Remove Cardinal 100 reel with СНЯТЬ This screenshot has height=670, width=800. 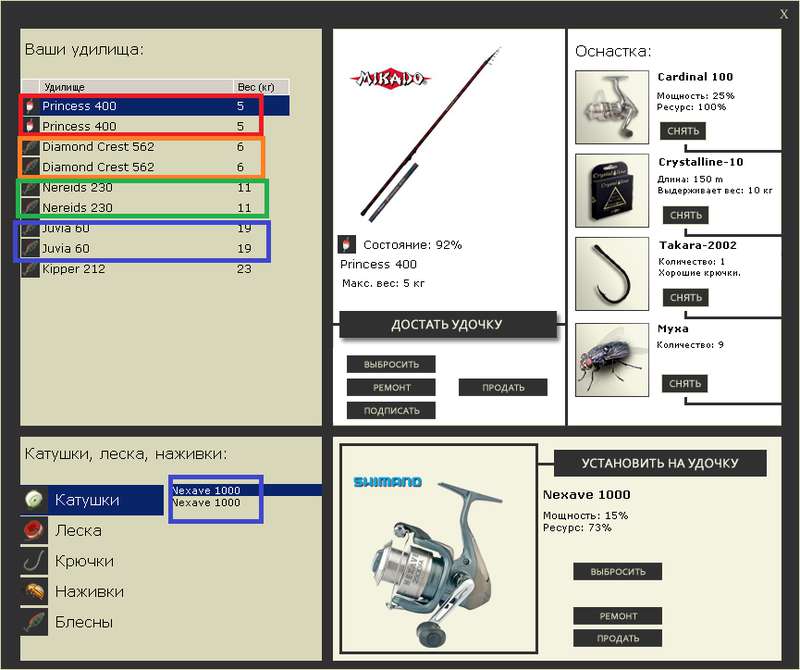[683, 131]
